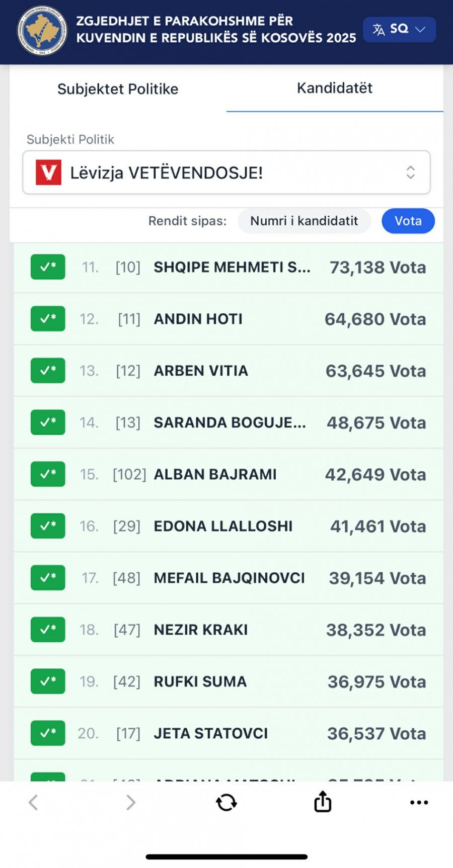Open the three-dot more options menu

click(419, 802)
